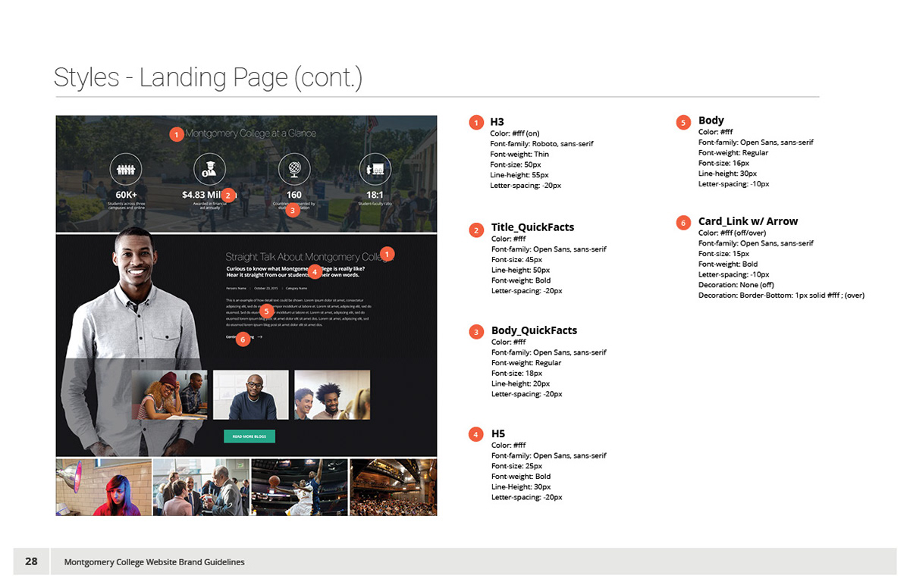Open the theater auditorium photo
The image size is (910, 588).
[394, 487]
